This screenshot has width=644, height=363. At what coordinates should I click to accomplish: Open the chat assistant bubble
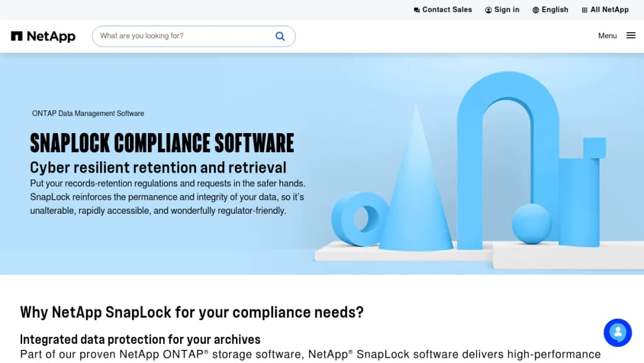pos(617,333)
